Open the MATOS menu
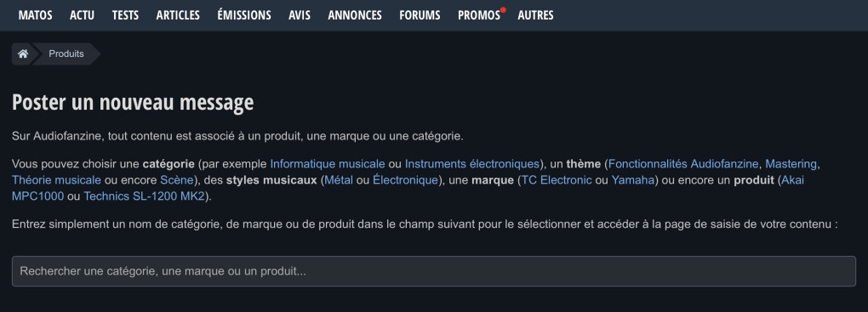The width and height of the screenshot is (868, 312). pyautogui.click(x=36, y=15)
